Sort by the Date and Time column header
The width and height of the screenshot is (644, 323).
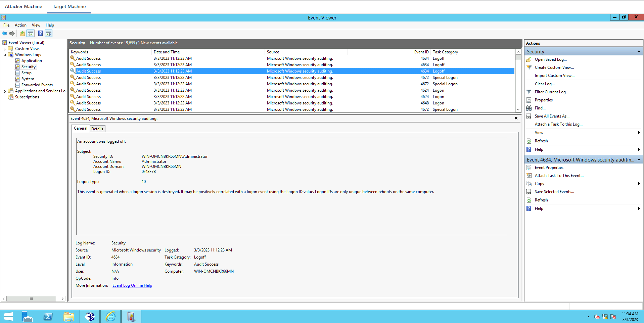pyautogui.click(x=208, y=52)
